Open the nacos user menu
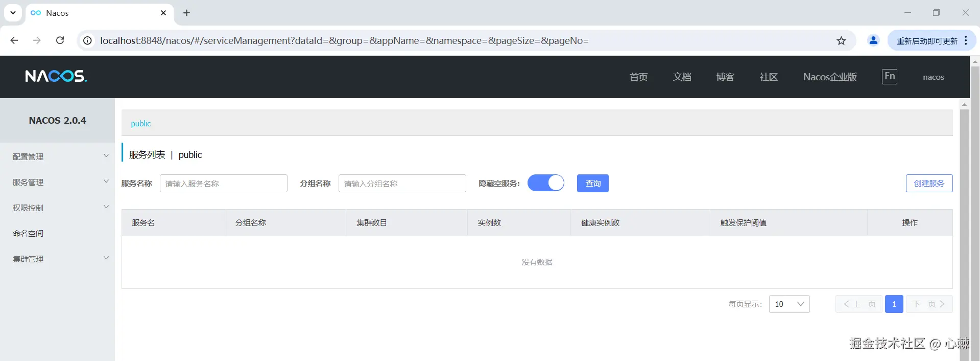The image size is (980, 361). pyautogui.click(x=933, y=77)
